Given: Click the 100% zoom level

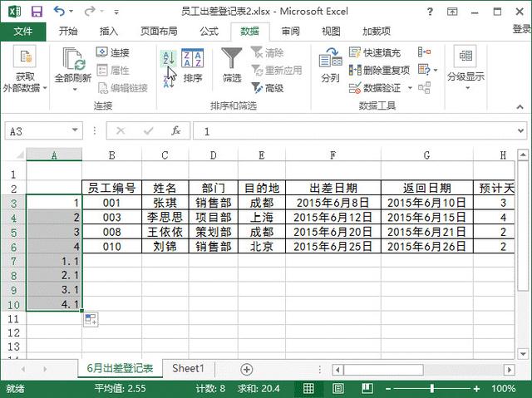Looking at the screenshot, I should 503,389.
